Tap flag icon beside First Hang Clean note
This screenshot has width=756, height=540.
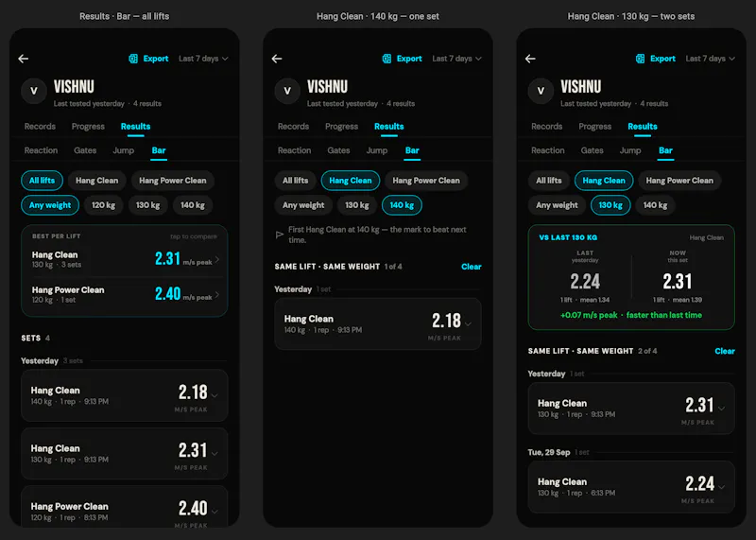[279, 235]
